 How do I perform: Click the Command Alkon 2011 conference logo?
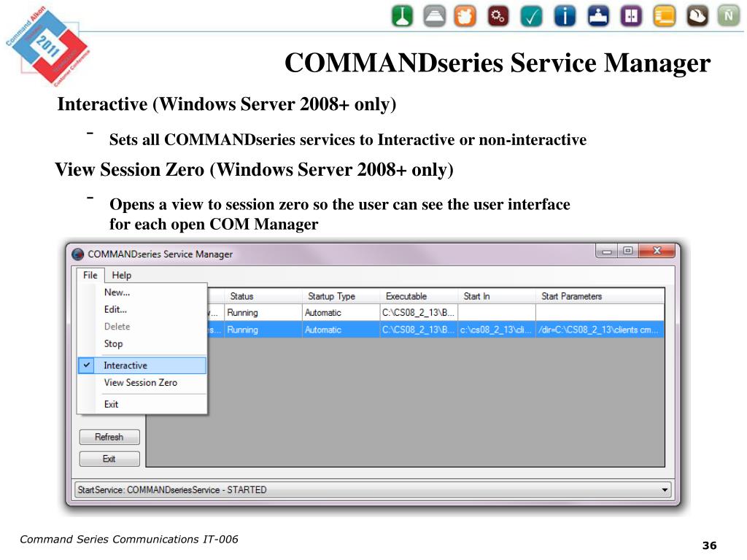[x=47, y=46]
